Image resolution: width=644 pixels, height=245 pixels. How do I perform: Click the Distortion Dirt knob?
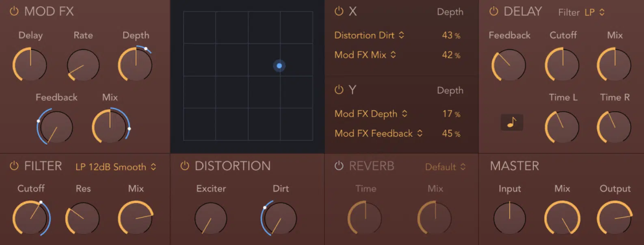[x=280, y=218]
